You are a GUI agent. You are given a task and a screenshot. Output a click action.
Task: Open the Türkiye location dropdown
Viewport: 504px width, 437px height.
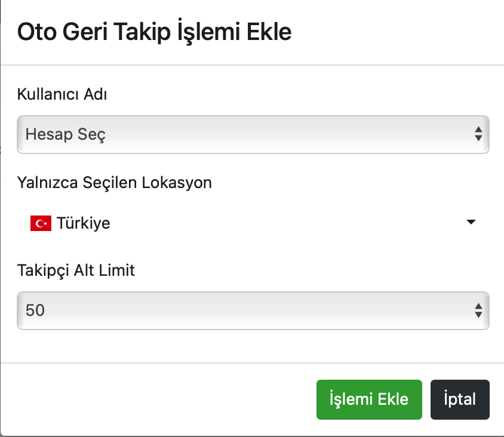point(253,223)
